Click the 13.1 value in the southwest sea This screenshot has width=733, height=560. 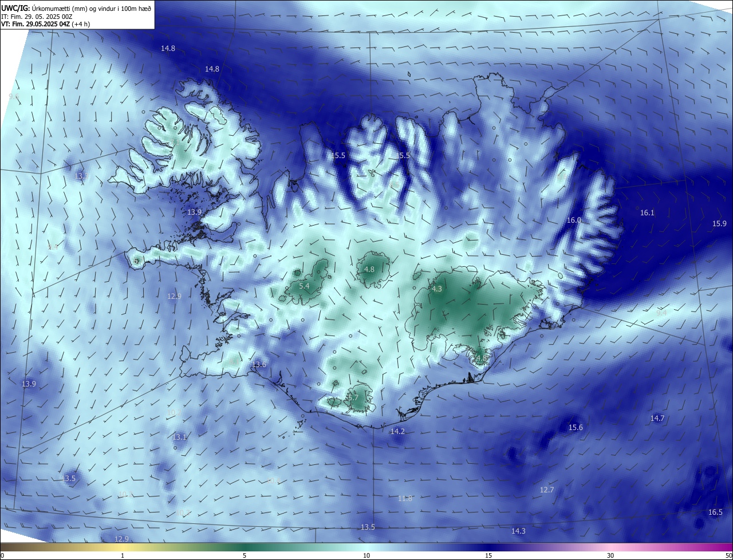tap(179, 437)
